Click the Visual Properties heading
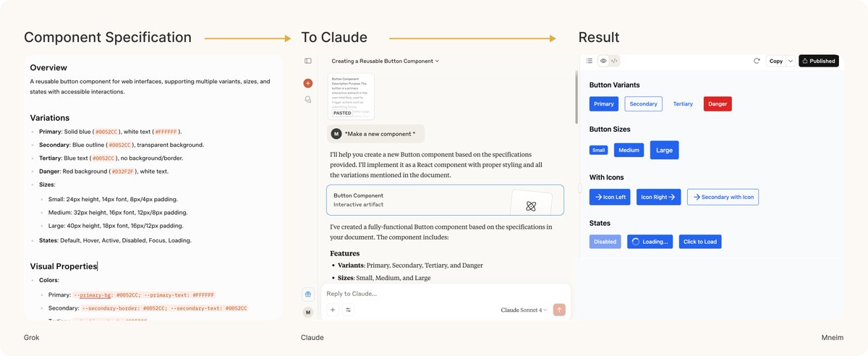868x356 pixels. pos(64,266)
